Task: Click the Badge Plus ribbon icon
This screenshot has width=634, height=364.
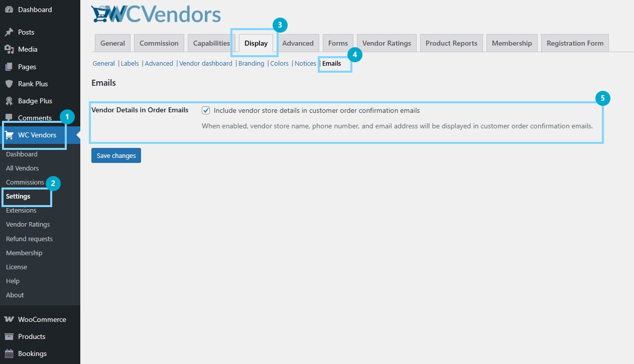Action: [9, 101]
